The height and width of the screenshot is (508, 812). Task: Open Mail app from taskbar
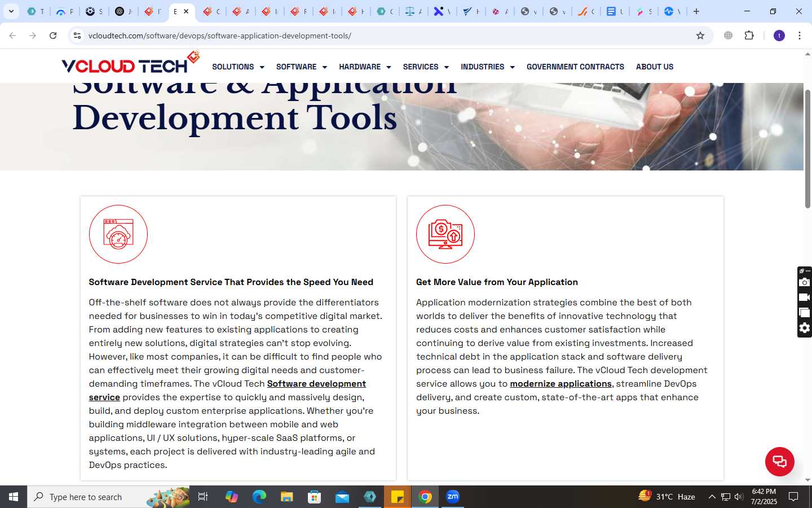click(x=342, y=497)
